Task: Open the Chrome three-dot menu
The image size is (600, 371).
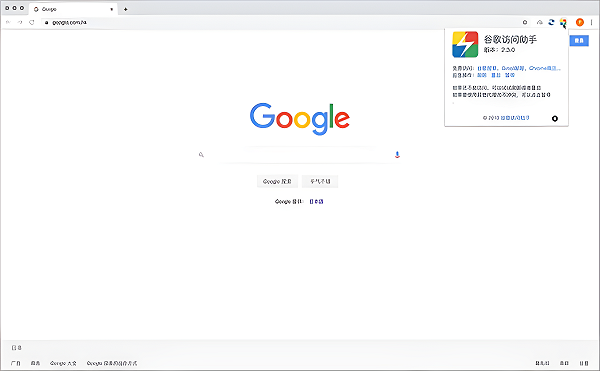Action: point(592,22)
